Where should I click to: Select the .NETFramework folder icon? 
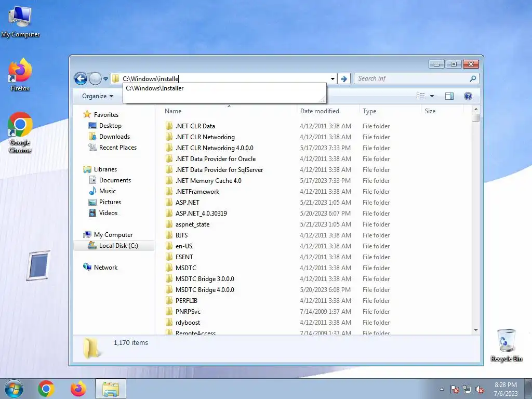point(169,191)
